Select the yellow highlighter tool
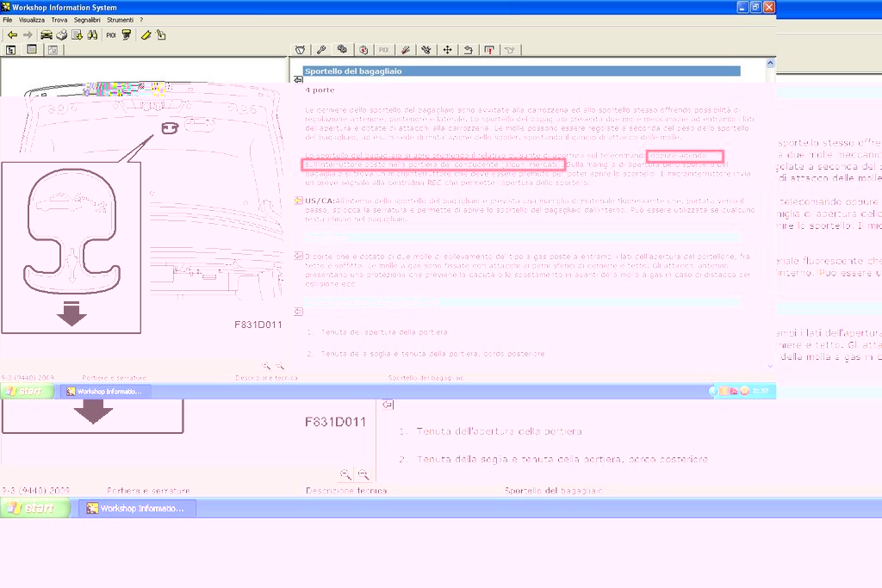 tap(146, 34)
